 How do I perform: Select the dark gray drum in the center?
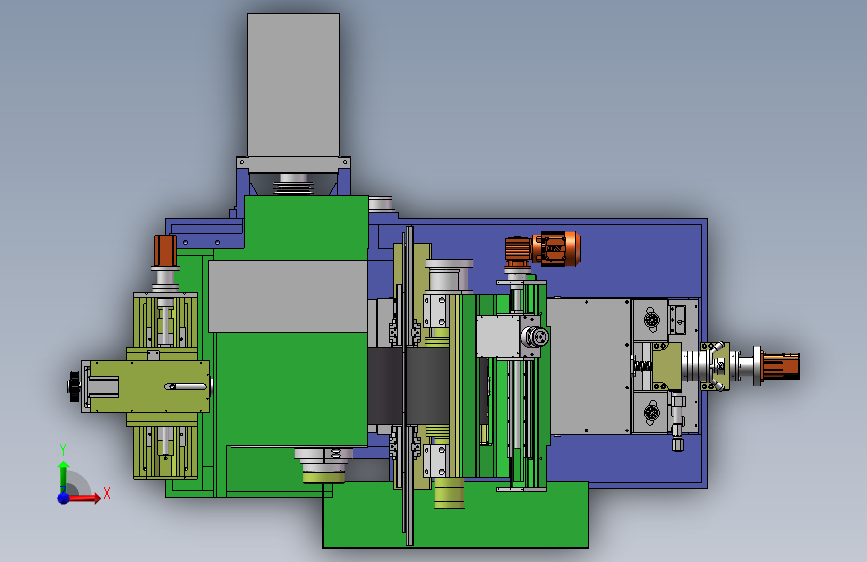[x=409, y=386]
